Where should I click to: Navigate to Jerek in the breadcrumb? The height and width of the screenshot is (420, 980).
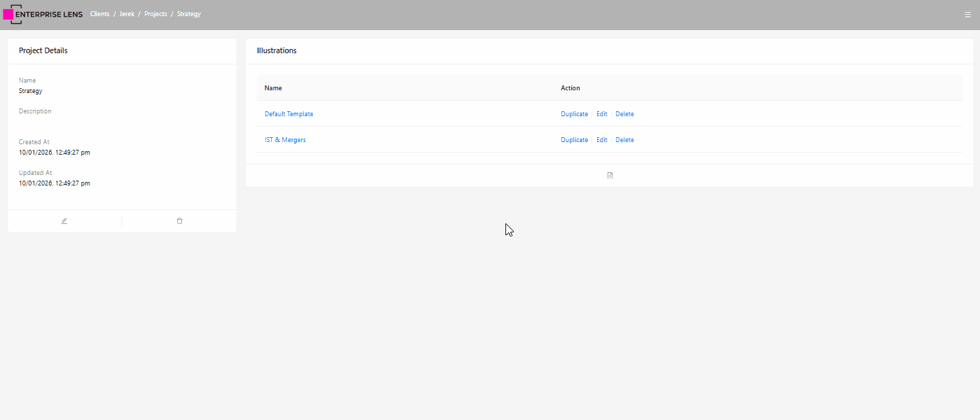click(x=127, y=14)
